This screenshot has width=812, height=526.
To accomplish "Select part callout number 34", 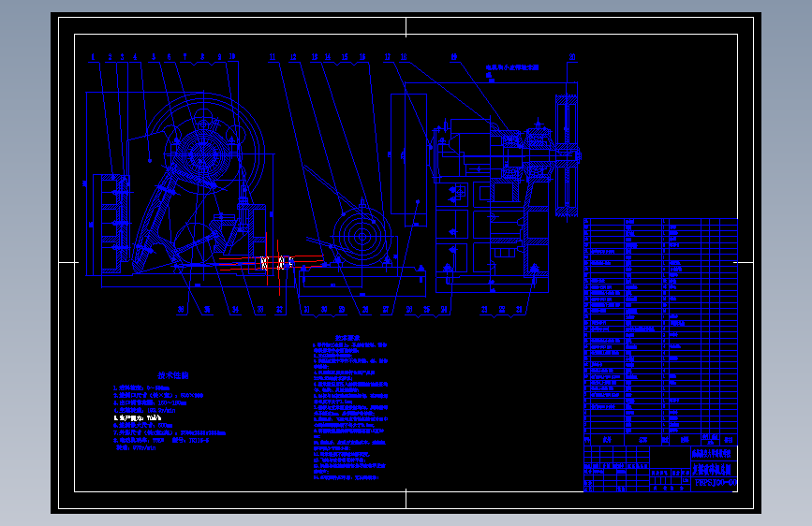I will [236, 310].
